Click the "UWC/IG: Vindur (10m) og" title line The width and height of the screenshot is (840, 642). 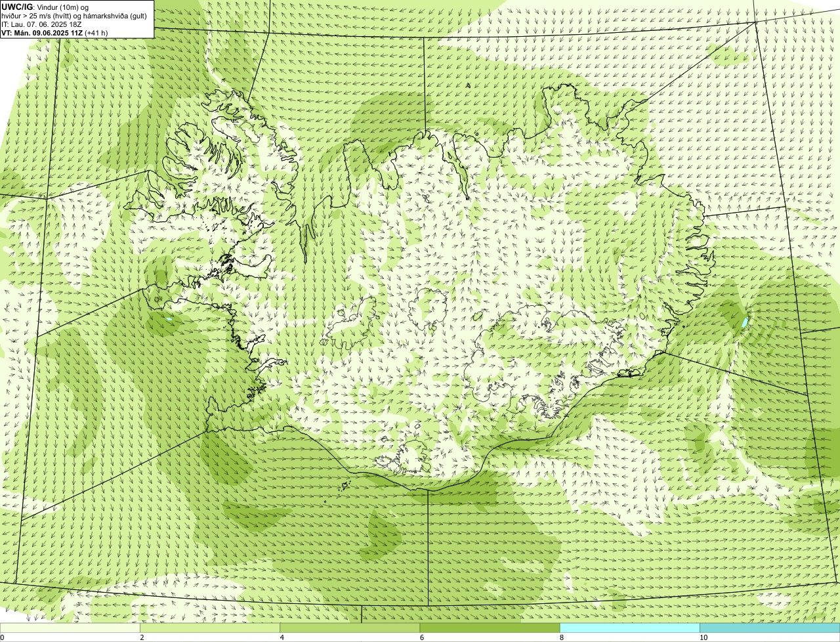45,7
